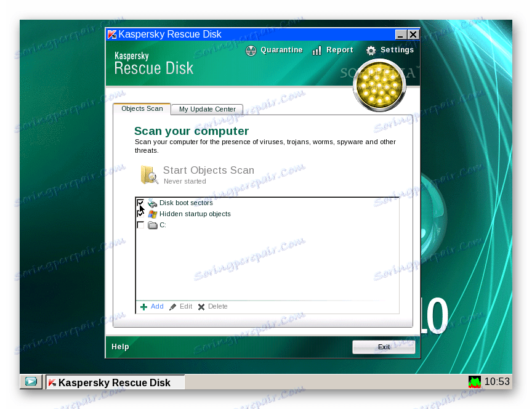Click the system monitor tray icon
This screenshot has height=409, width=532.
coord(475,382)
